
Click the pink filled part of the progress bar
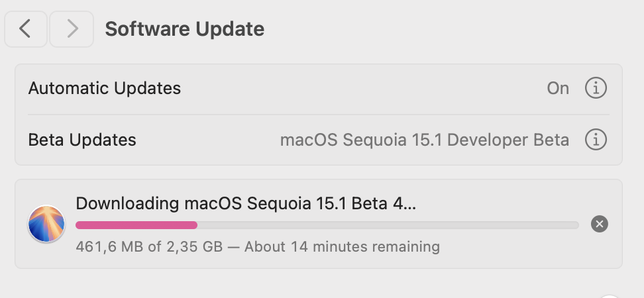point(136,225)
